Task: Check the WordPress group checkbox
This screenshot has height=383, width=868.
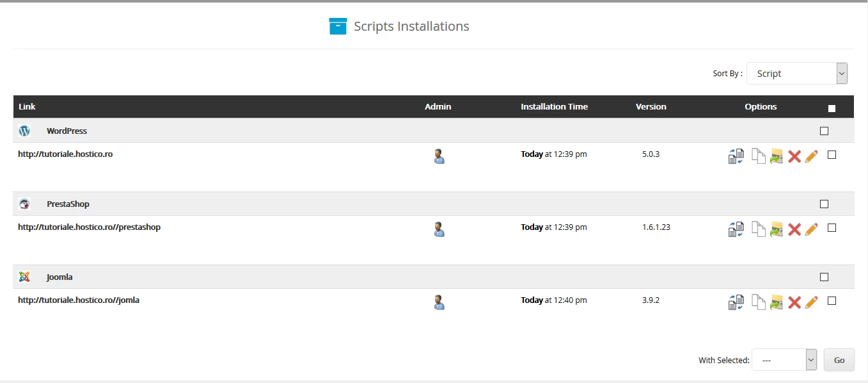Action: pos(824,131)
